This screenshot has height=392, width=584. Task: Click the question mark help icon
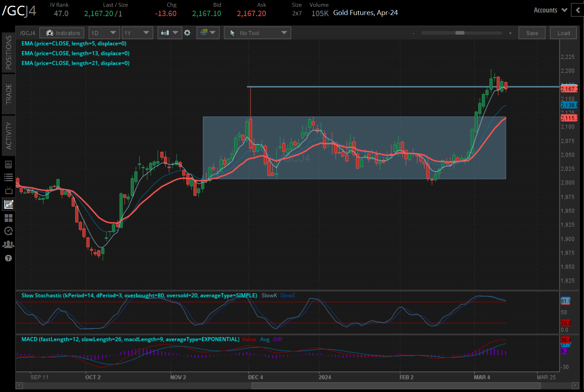click(9, 258)
